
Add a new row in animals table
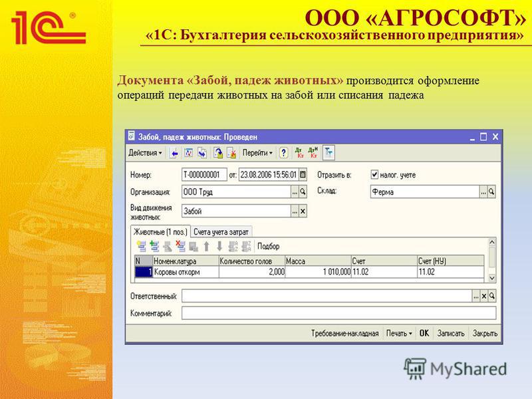click(x=142, y=246)
